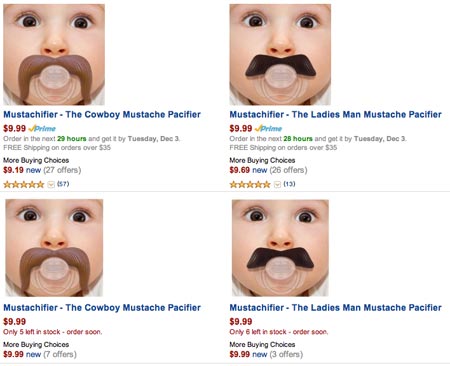450x366 pixels.
Task: Open the bottom Cowboy Mustache Pacifier title link
Action: pos(102,307)
